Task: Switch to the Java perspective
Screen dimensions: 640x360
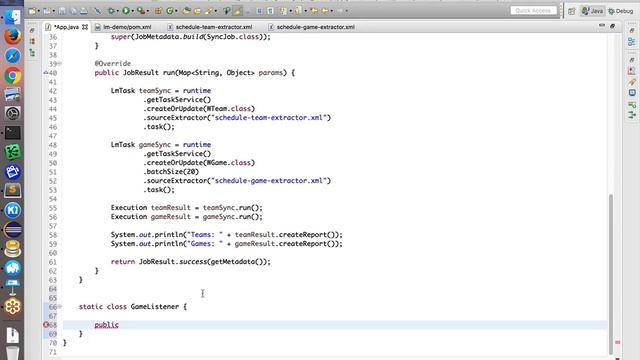Action: click(592, 11)
